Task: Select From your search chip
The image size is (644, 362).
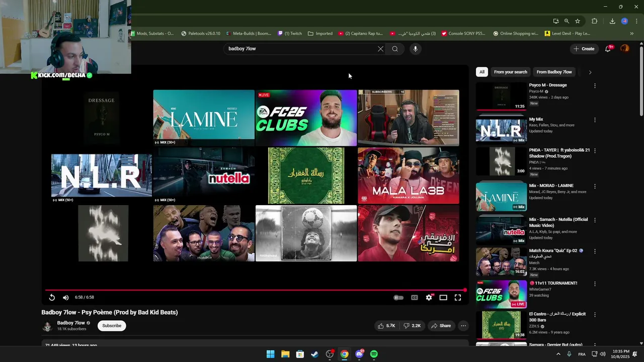Action: coord(510,72)
